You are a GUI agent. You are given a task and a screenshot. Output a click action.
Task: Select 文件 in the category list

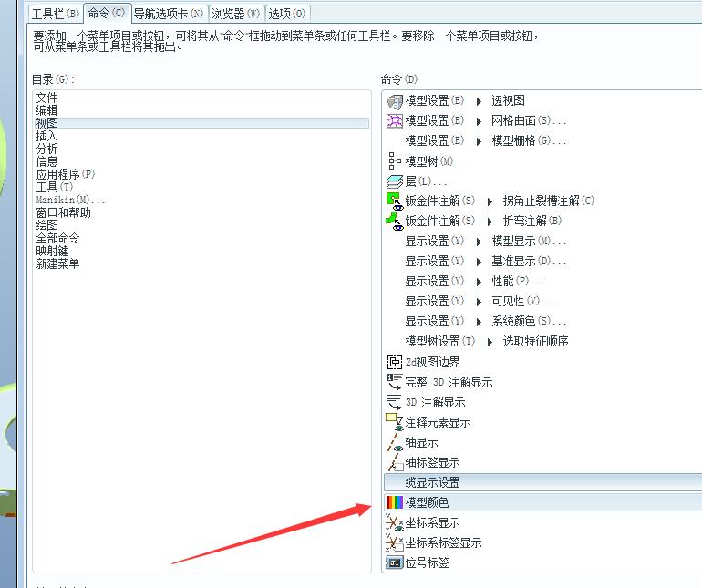[47, 98]
